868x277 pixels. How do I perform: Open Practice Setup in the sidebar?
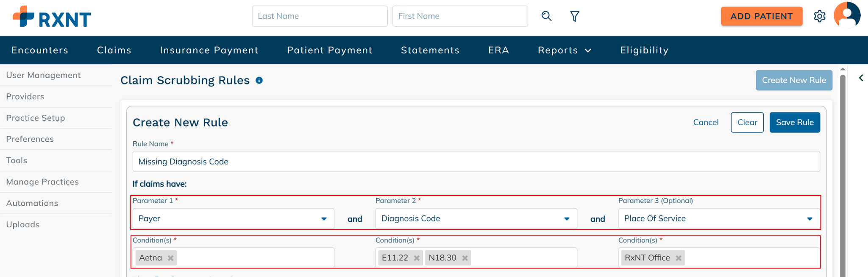(36, 118)
